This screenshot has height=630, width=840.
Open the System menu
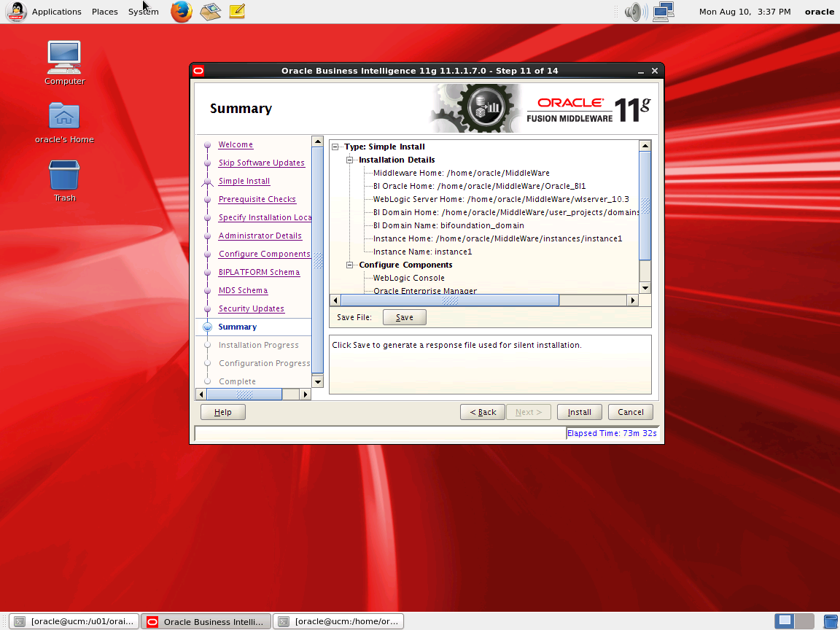(x=143, y=11)
